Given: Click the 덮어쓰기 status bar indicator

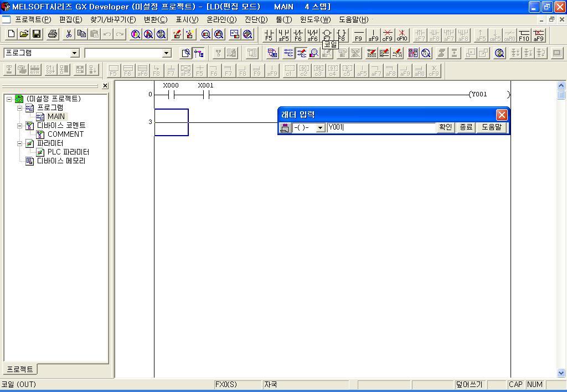Looking at the screenshot, I should point(468,384).
